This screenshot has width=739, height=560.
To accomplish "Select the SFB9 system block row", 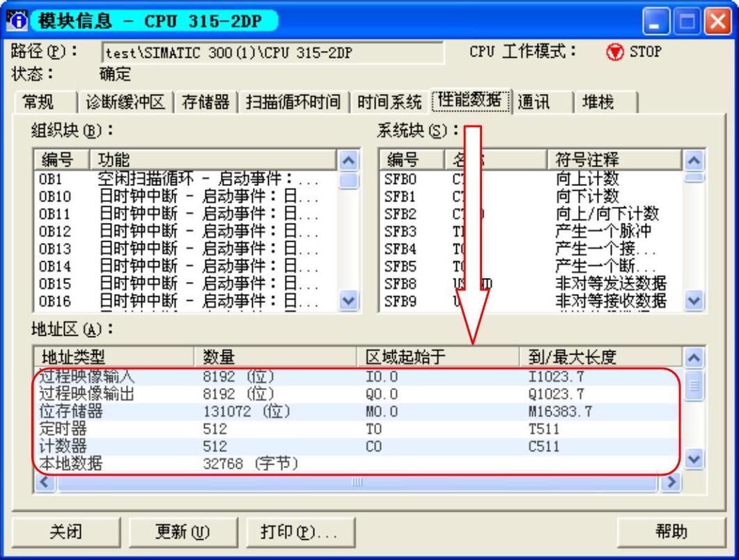I will coord(531,301).
